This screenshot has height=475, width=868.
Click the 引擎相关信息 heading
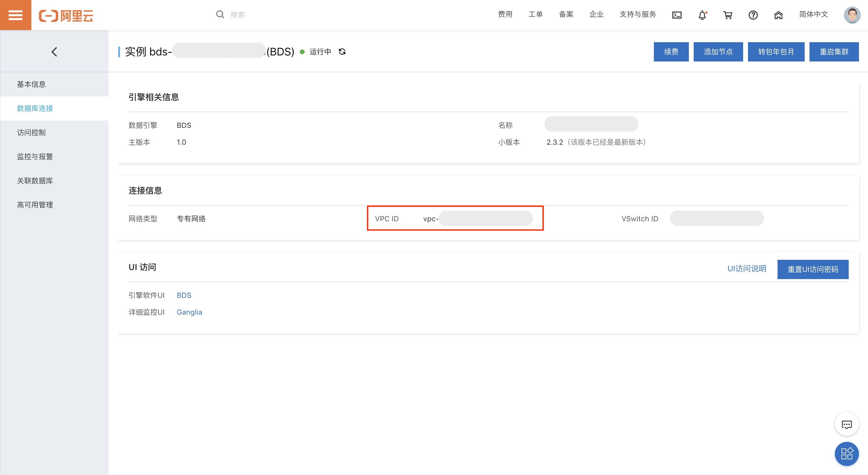point(154,97)
